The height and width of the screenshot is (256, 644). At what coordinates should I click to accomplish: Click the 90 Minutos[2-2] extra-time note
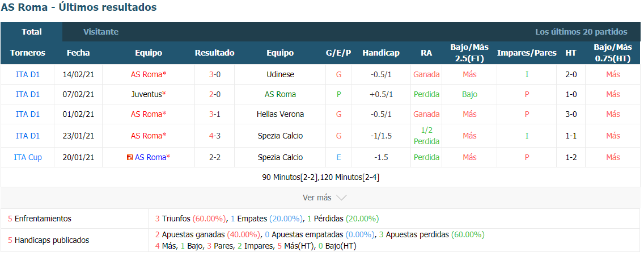tap(290, 178)
